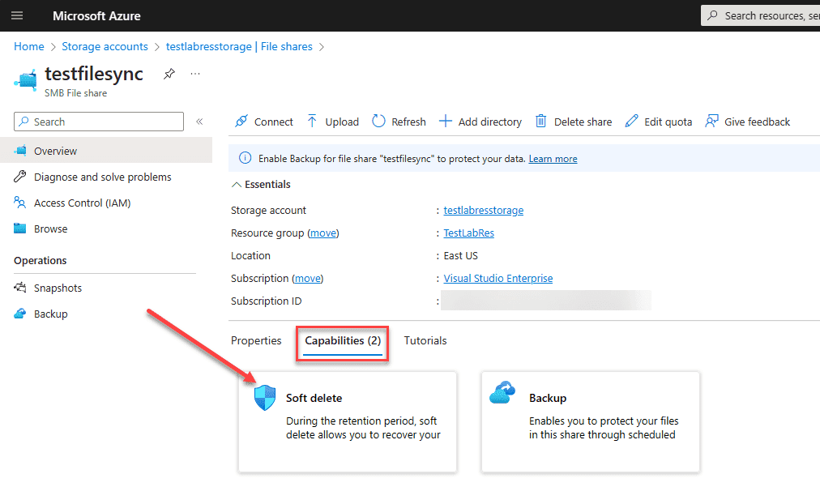
Task: Click the Backup cloud icon in the sidebar
Action: click(x=20, y=314)
